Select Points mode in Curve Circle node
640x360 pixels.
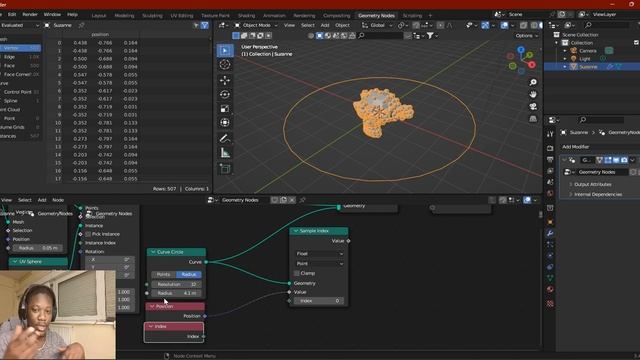point(164,275)
